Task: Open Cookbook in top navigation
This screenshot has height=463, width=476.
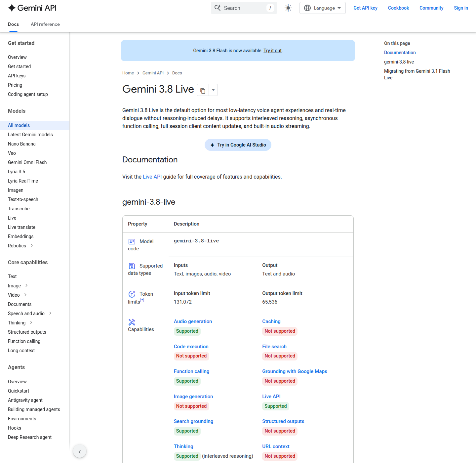Action: pos(398,8)
